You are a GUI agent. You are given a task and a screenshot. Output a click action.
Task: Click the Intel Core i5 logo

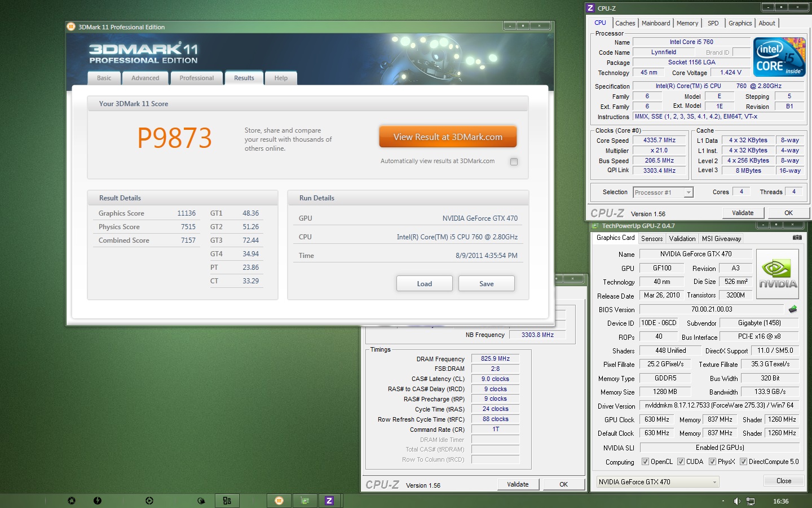click(779, 56)
